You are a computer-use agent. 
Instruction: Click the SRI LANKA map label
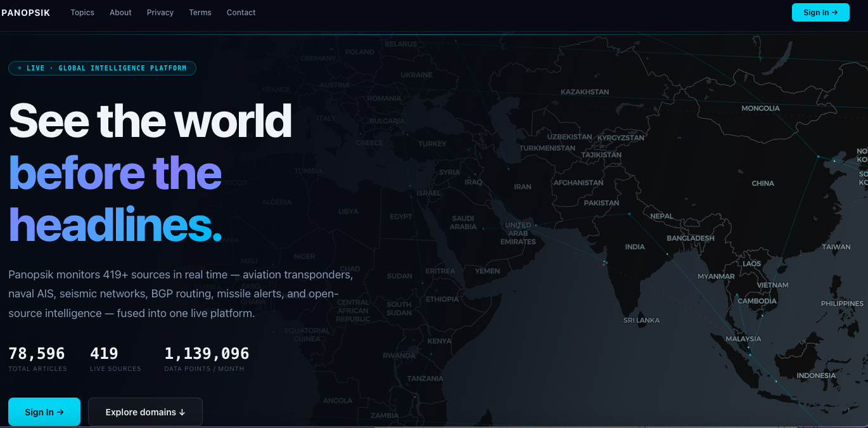[x=641, y=320]
